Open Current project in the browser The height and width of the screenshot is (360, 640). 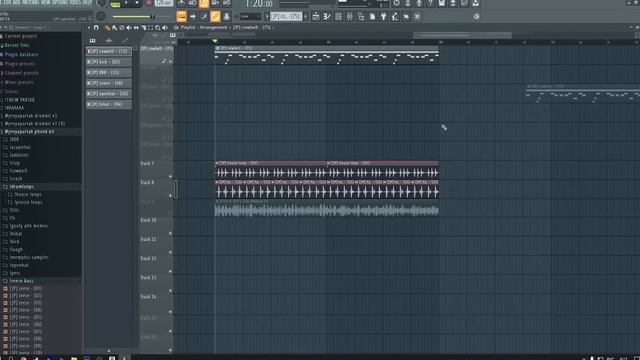point(20,36)
